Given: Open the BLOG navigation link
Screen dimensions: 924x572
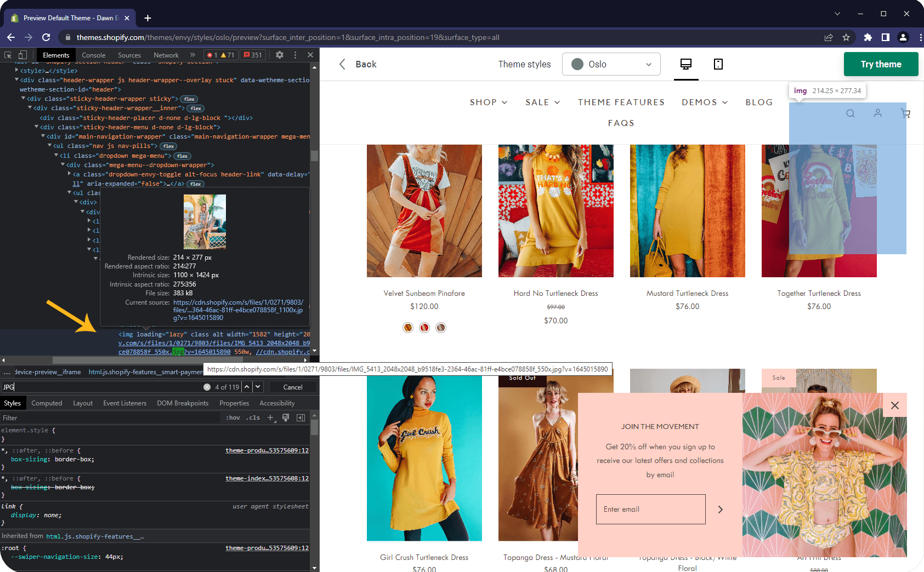Looking at the screenshot, I should click(x=759, y=102).
